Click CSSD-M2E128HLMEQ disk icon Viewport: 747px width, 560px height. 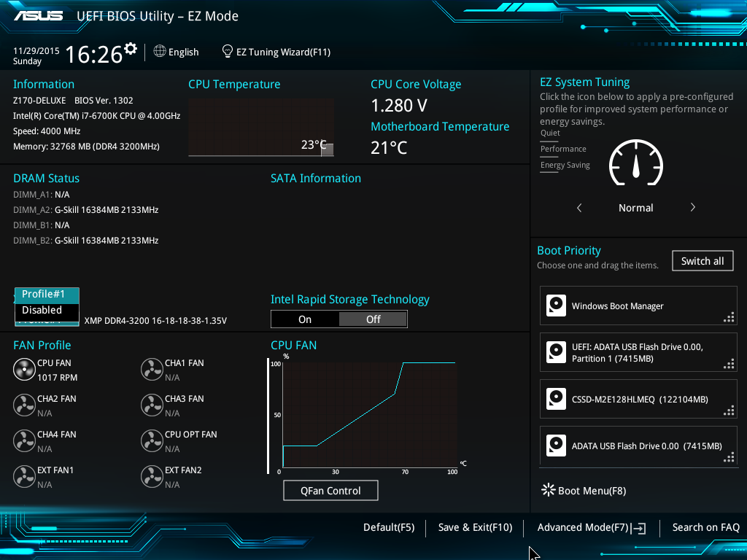tap(556, 399)
